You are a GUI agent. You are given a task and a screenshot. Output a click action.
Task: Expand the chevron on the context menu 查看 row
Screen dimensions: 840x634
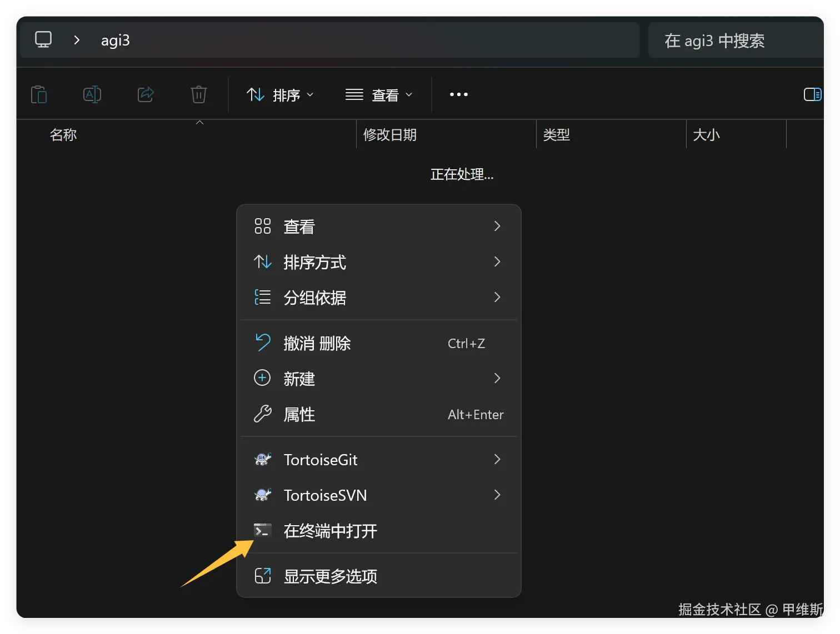click(x=497, y=226)
